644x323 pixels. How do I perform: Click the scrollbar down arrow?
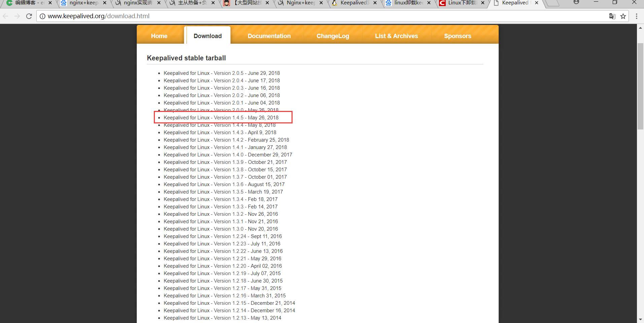[x=640, y=319]
